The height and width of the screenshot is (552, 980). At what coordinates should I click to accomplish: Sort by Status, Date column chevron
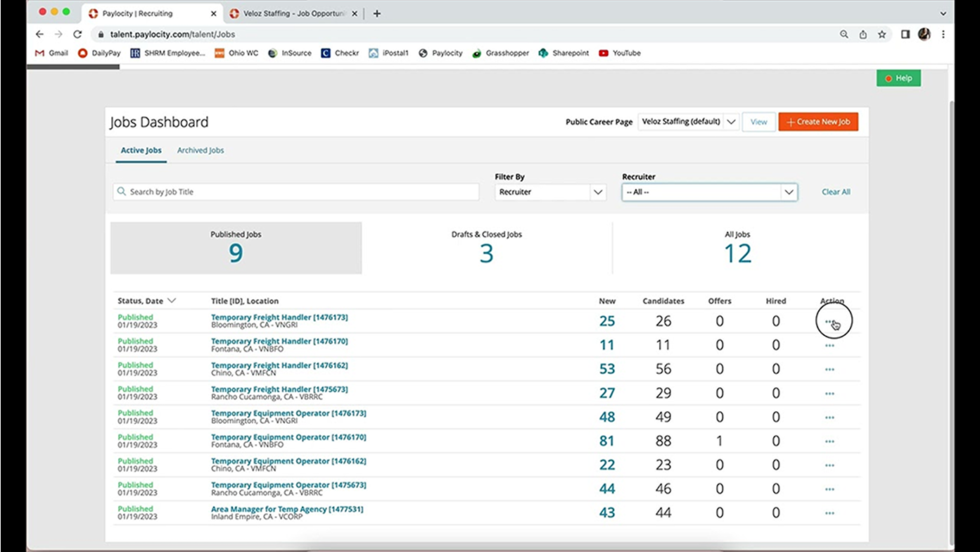tap(172, 301)
